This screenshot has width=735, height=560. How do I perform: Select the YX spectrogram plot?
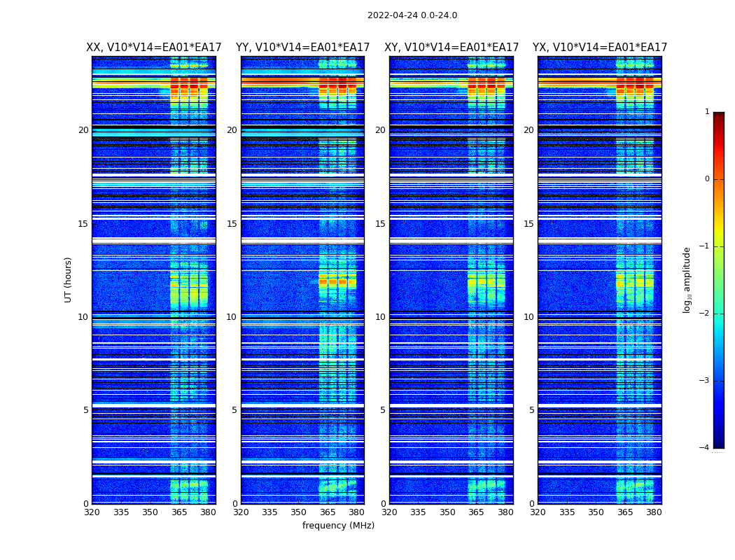pos(600,280)
